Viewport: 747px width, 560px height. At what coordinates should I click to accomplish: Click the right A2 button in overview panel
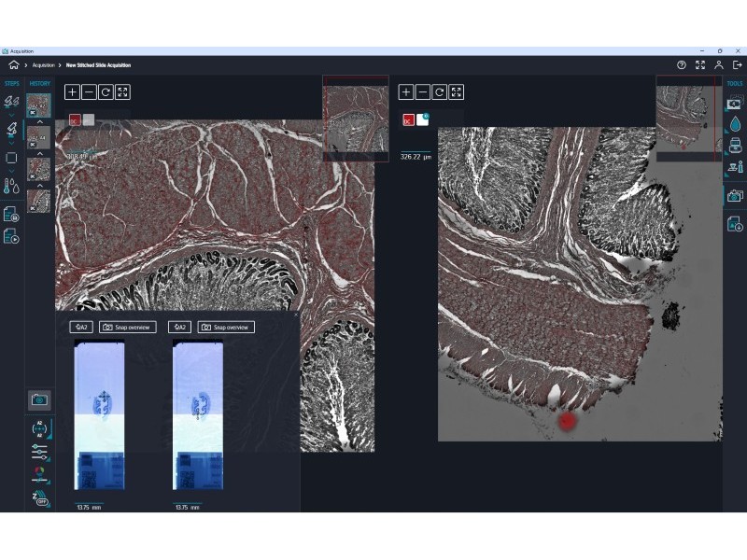pyautogui.click(x=179, y=328)
